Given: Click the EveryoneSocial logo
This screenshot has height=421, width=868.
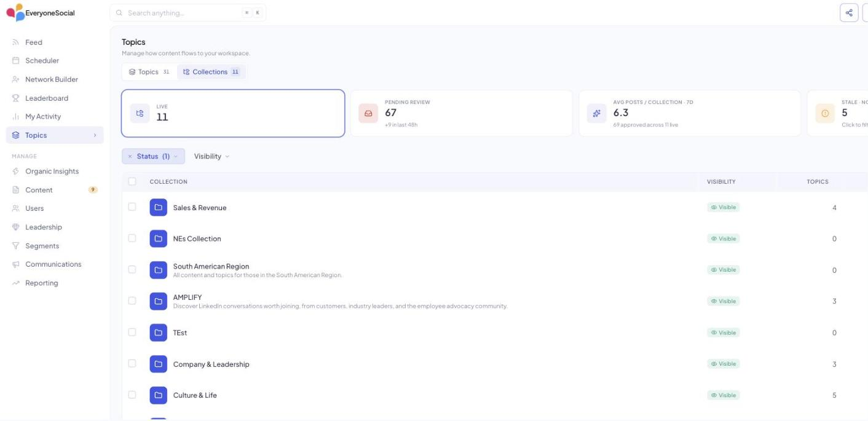Looking at the screenshot, I should click(41, 12).
